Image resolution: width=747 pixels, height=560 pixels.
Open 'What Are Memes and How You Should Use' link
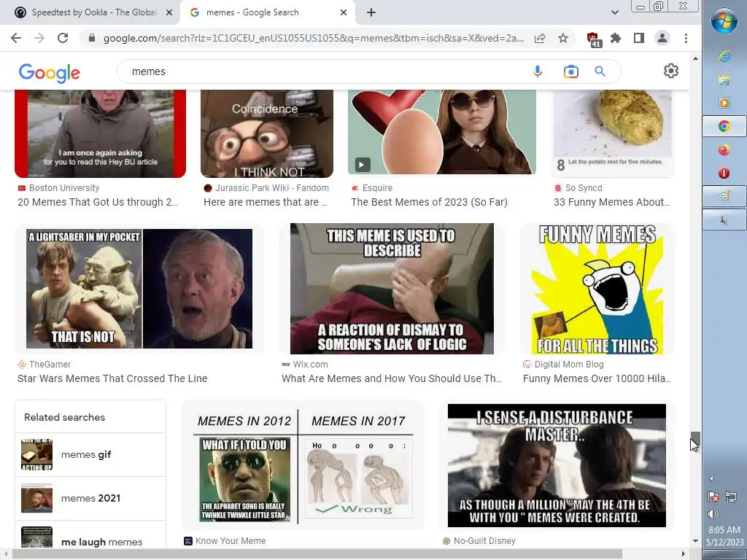pos(392,378)
